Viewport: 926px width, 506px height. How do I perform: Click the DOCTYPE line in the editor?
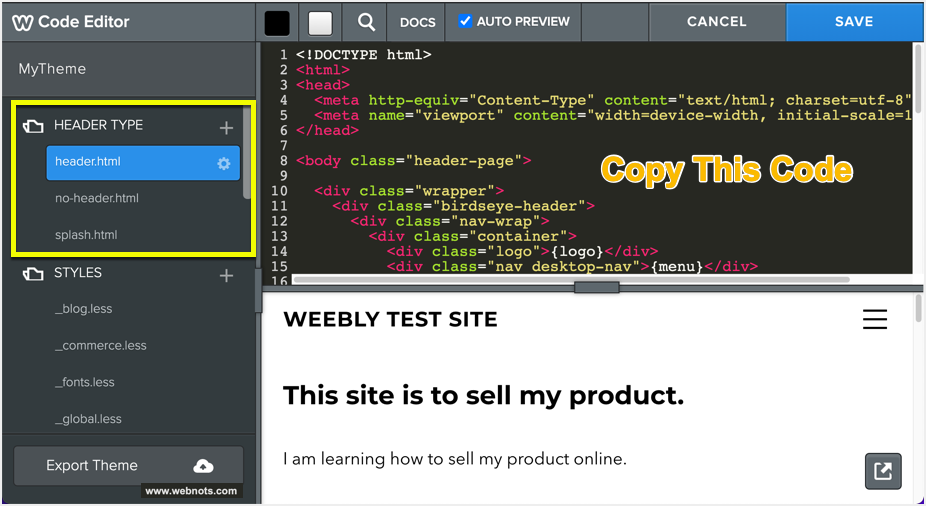(x=363, y=55)
